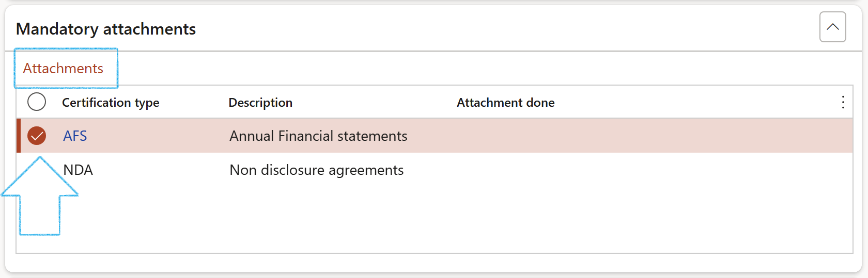
Task: Open the AFS certification type link
Action: [x=75, y=136]
